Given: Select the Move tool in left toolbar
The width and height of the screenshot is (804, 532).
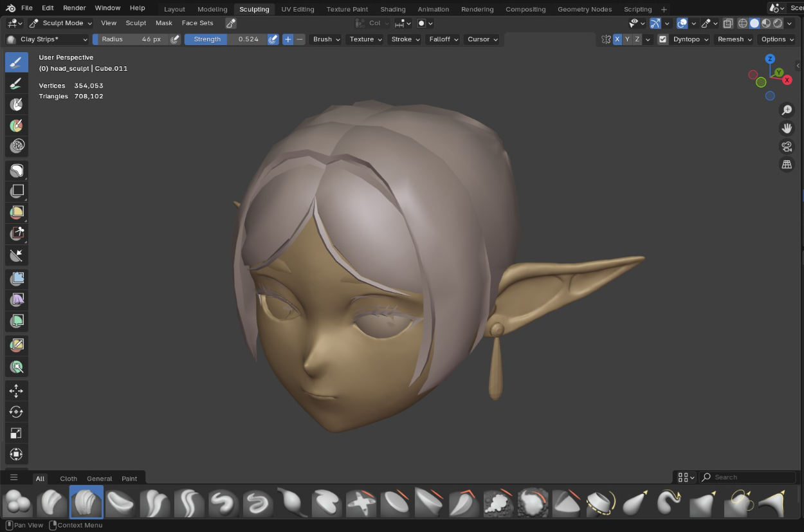Looking at the screenshot, I should point(17,391).
